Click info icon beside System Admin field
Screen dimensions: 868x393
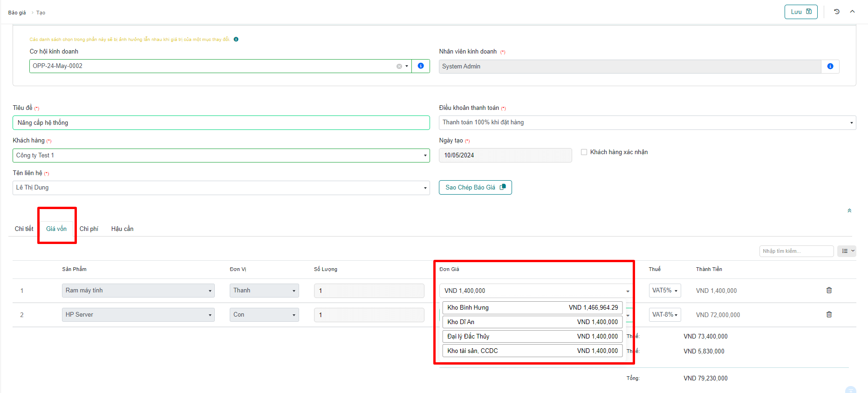(x=830, y=67)
